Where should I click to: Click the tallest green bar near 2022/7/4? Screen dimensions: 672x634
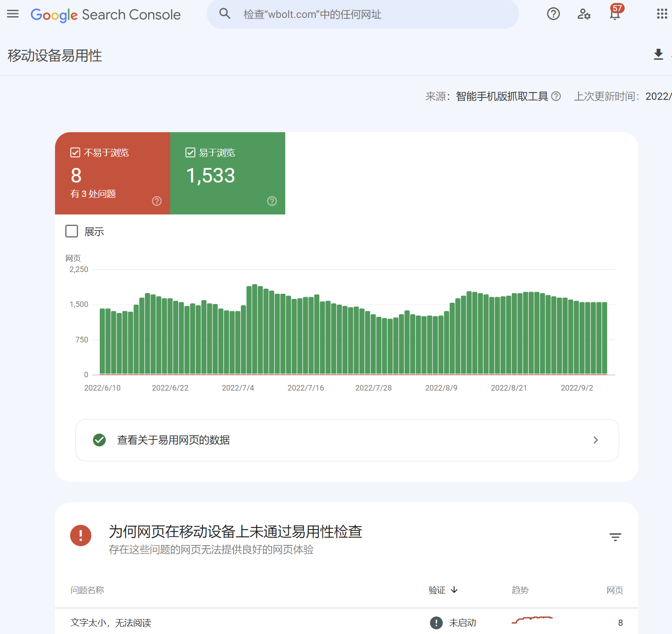pyautogui.click(x=255, y=329)
